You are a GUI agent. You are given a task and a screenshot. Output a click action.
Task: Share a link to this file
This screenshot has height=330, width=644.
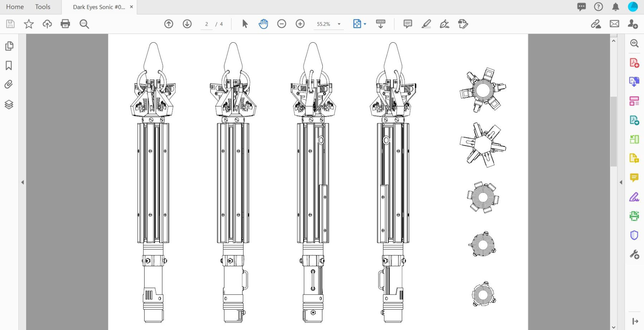click(x=596, y=24)
